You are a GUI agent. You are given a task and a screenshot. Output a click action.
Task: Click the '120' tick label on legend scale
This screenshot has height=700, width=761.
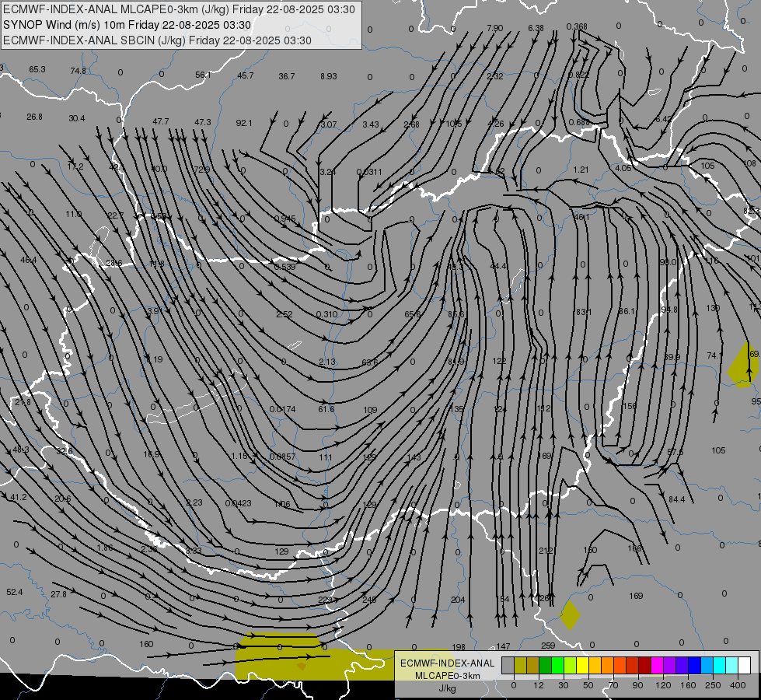tap(663, 685)
